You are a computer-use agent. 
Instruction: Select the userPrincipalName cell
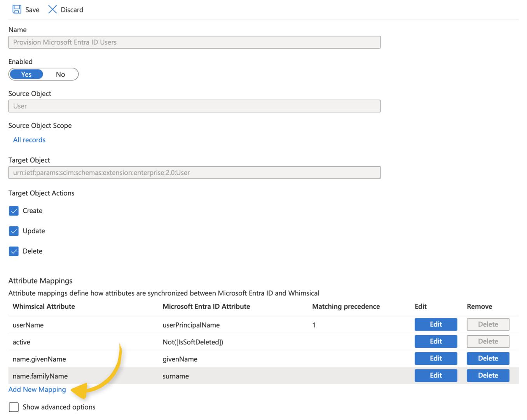191,325
